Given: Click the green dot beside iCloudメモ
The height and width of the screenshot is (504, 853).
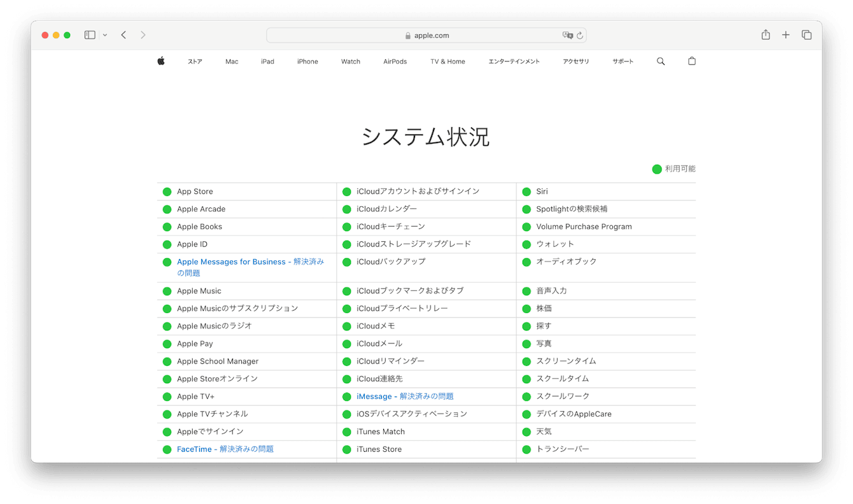Looking at the screenshot, I should [347, 326].
